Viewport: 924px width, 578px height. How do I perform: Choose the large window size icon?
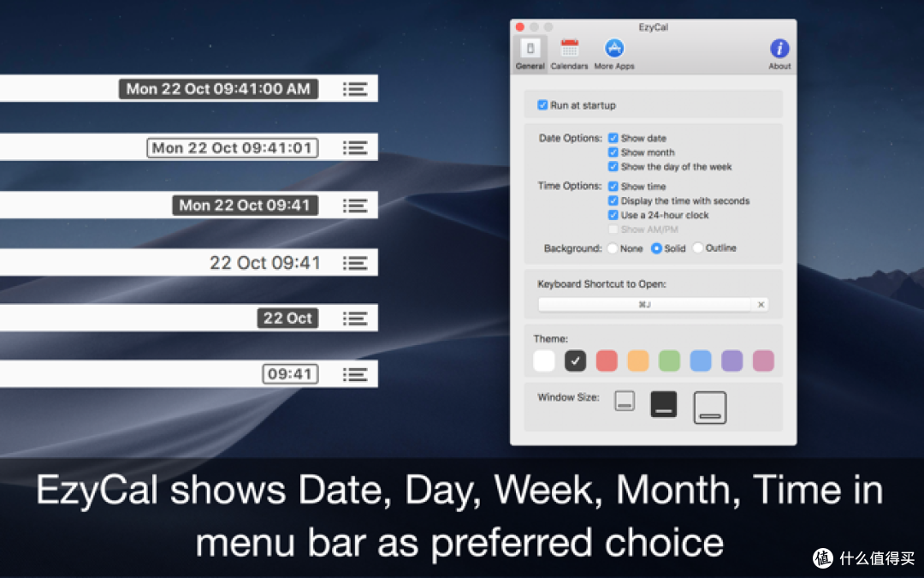click(710, 408)
